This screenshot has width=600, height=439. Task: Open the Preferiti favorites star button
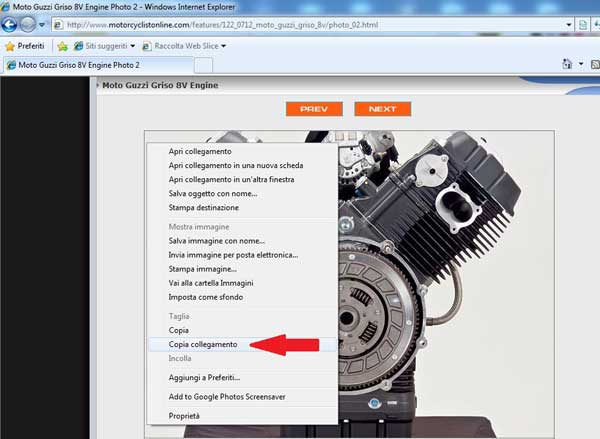pos(25,46)
